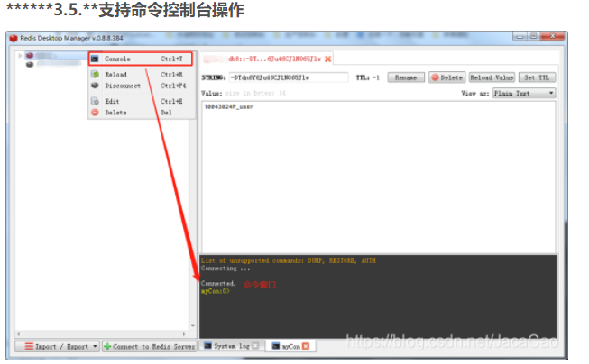Image resolution: width=589 pixels, height=364 pixels.
Task: Click tree panel scroll right arrow
Action: (x=184, y=334)
